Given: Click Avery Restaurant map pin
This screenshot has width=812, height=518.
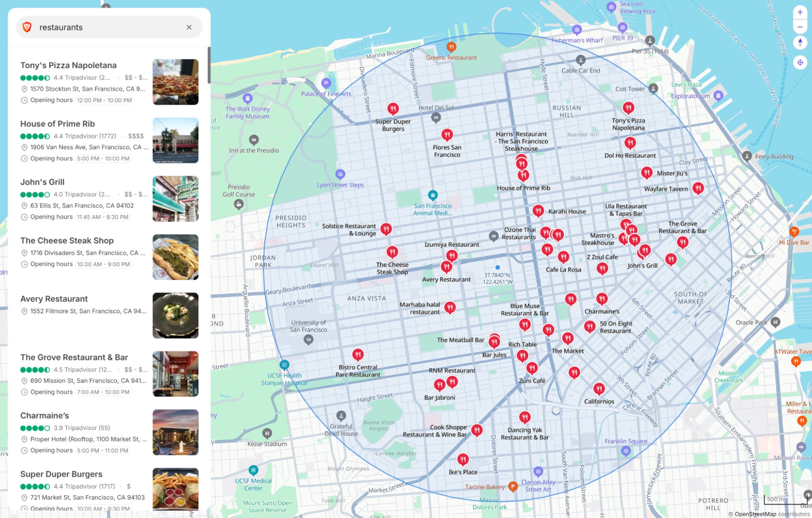Looking at the screenshot, I should click(446, 267).
